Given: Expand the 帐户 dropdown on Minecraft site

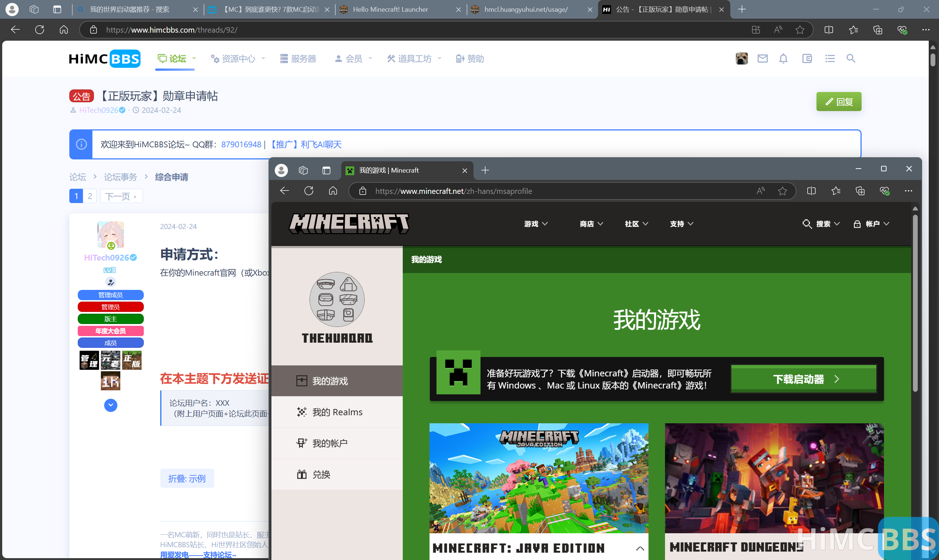Looking at the screenshot, I should pyautogui.click(x=876, y=224).
